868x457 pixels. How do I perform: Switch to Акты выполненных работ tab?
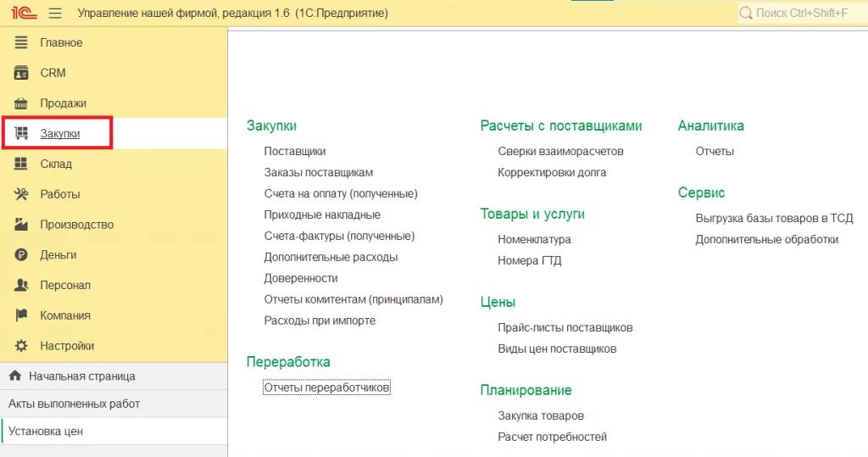click(x=114, y=404)
